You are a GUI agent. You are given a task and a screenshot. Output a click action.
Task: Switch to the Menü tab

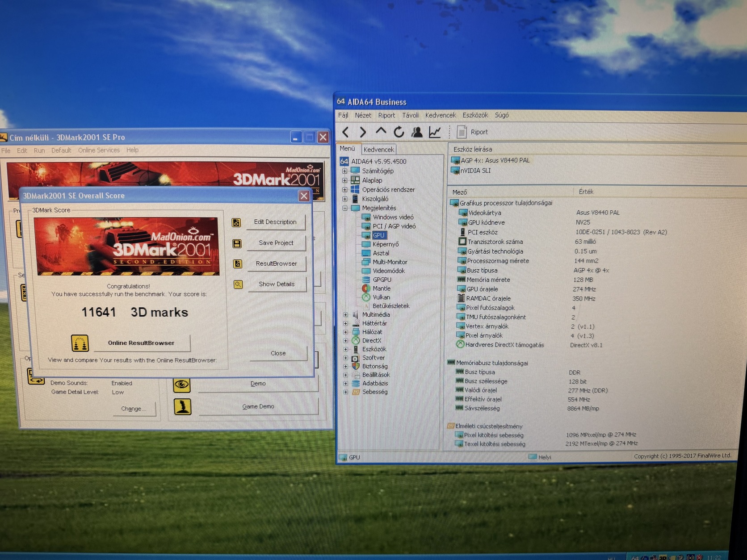[347, 149]
